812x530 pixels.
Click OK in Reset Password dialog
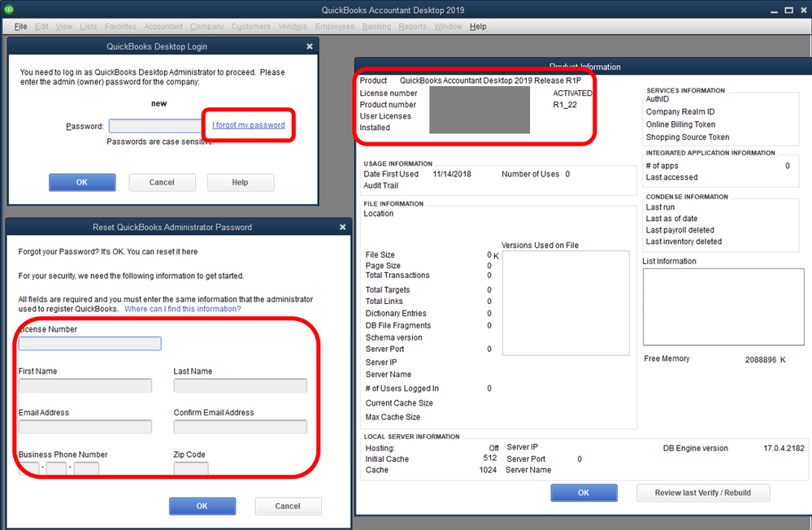[202, 506]
